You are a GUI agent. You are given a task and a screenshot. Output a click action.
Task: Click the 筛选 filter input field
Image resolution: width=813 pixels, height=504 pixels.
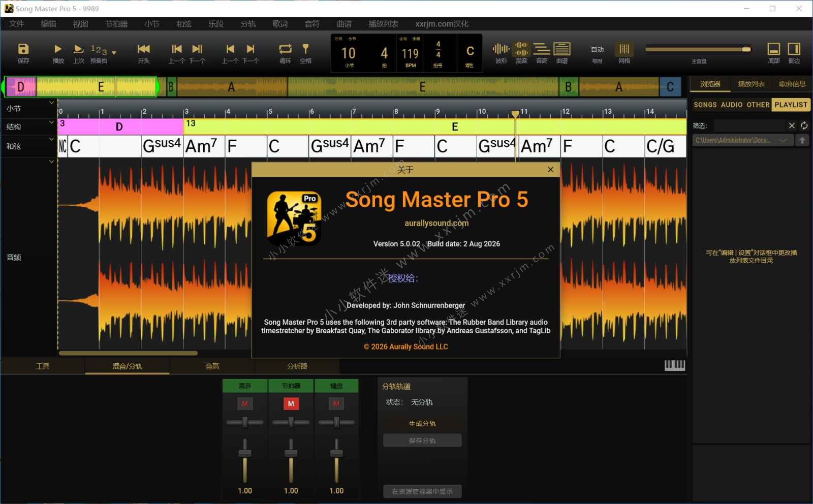pos(749,125)
